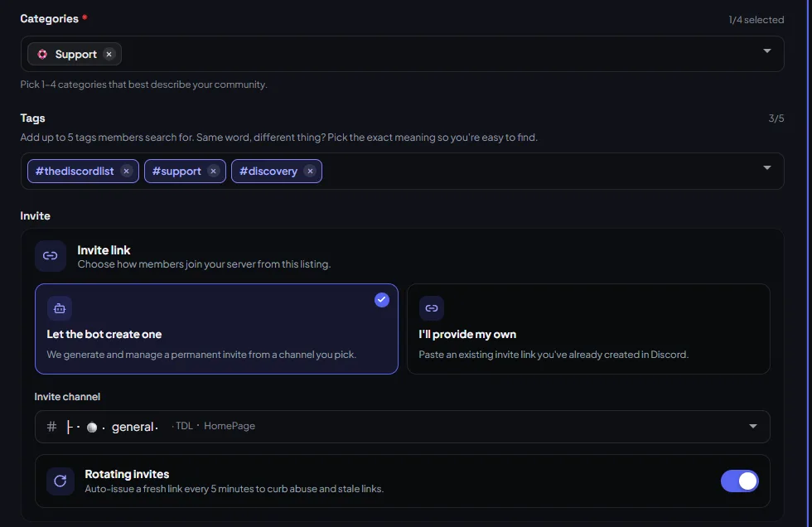Screen dimensions: 812x527
Task: Click the bot icon in the first invite card
Action: [60, 308]
